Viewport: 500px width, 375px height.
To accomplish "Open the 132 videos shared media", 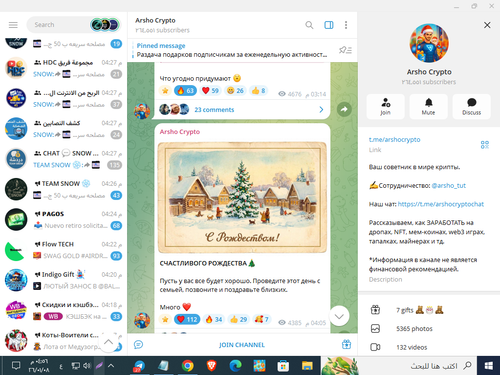I will (x=429, y=347).
